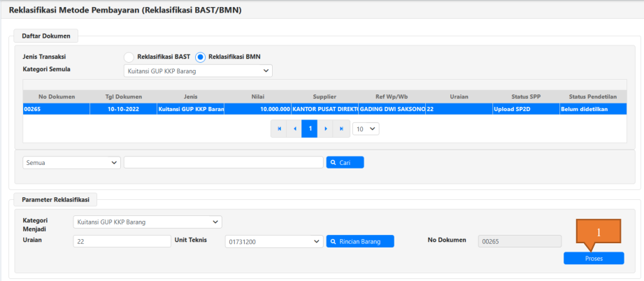The width and height of the screenshot is (644, 281).
Task: Expand the Semua search filter dropdown
Action: click(x=72, y=162)
